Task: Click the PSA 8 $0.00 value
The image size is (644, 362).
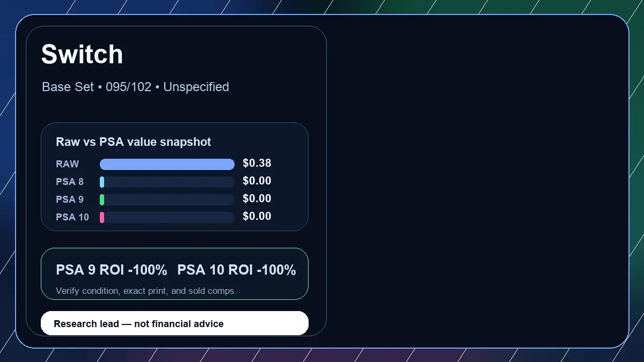Action: coord(257,181)
